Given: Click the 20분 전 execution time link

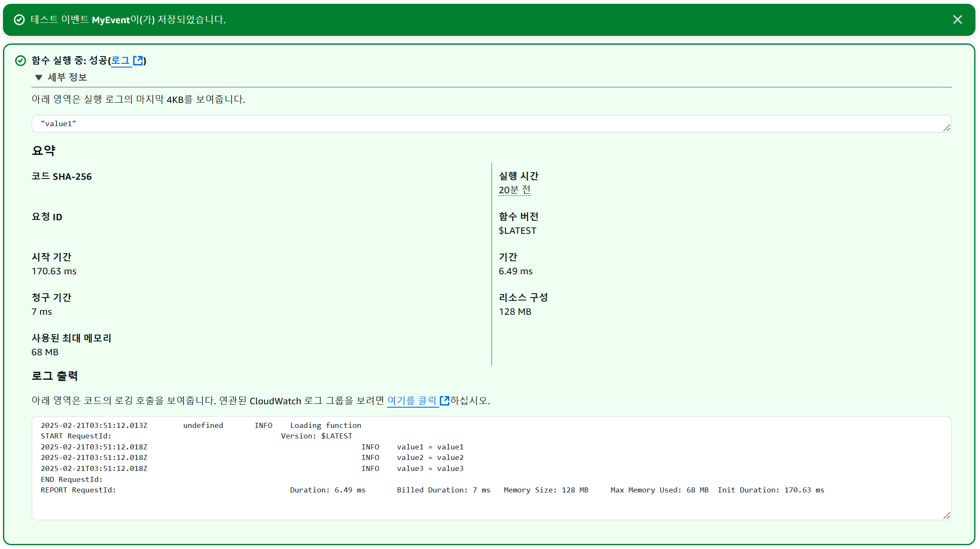Looking at the screenshot, I should (514, 190).
